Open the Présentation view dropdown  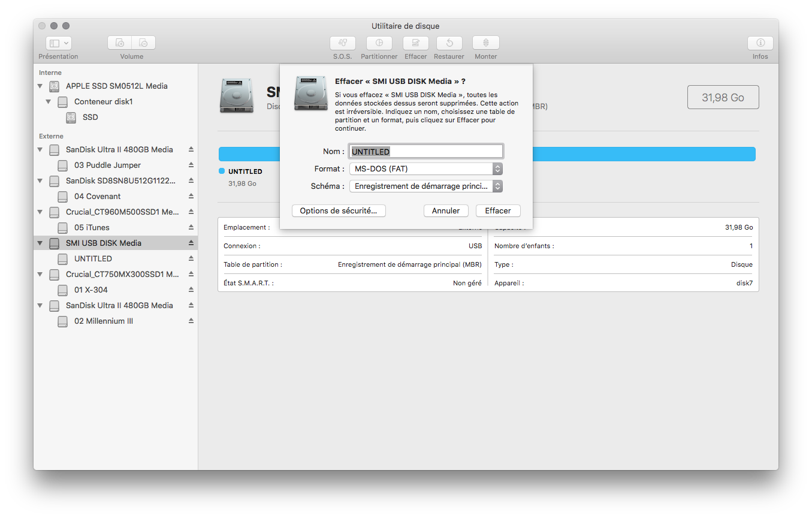tap(59, 43)
